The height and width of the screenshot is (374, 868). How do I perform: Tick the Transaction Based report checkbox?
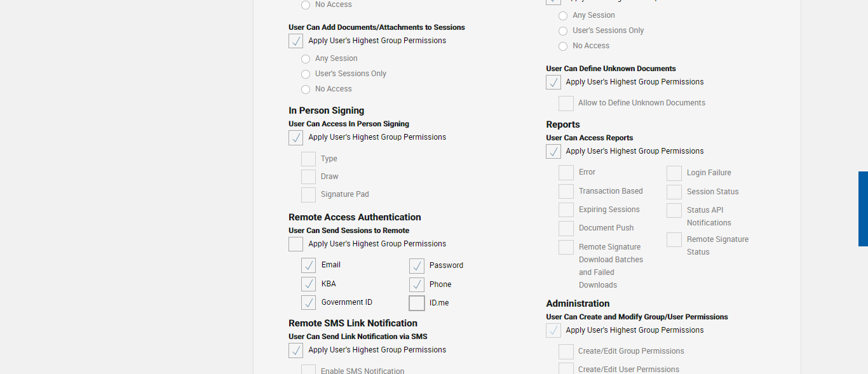click(566, 192)
